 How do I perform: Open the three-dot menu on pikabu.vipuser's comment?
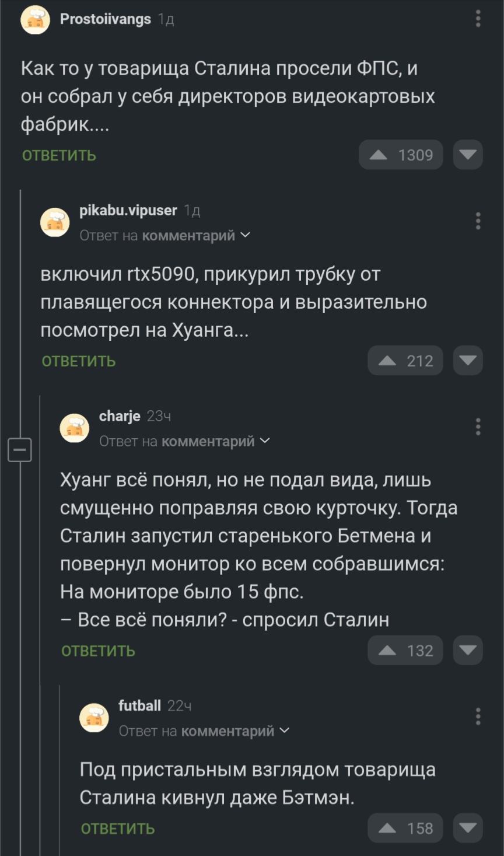[x=478, y=221]
